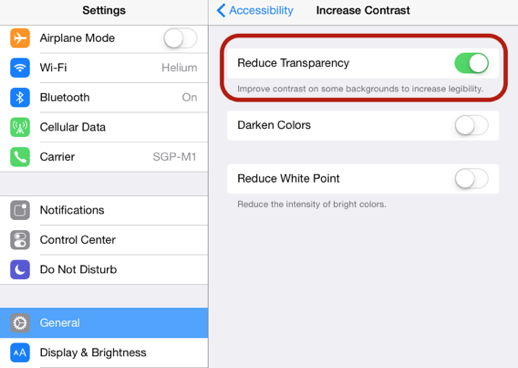Disable the Reduce Transparency switch
518x368 pixels.
coord(472,63)
